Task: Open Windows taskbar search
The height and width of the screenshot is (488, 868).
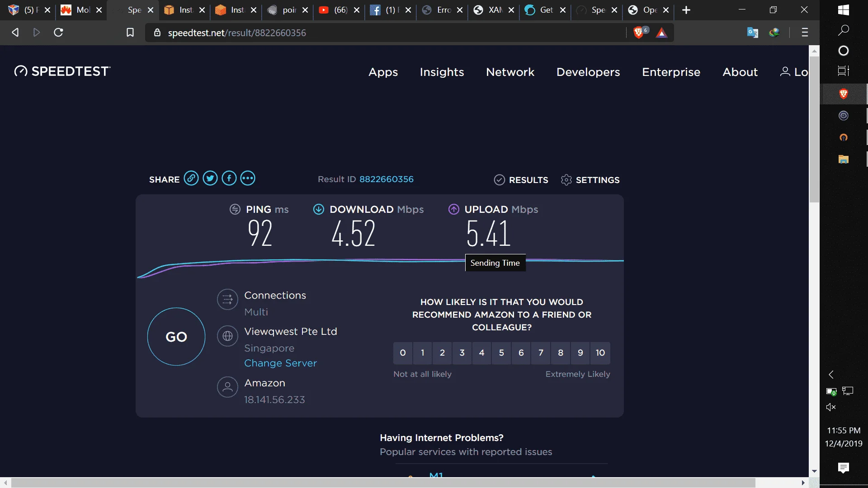Action: click(844, 30)
